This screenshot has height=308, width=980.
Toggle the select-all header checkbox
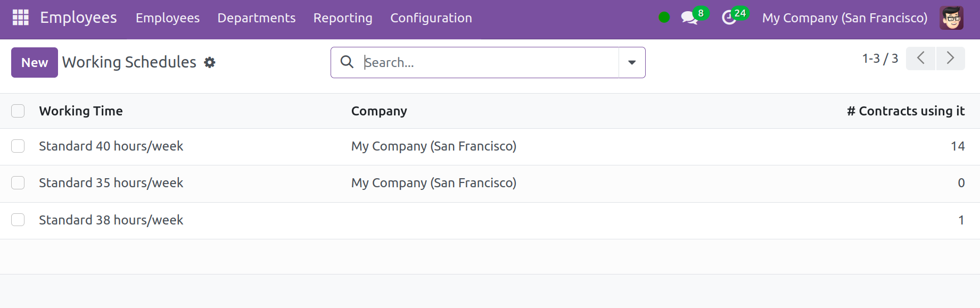pyautogui.click(x=18, y=111)
